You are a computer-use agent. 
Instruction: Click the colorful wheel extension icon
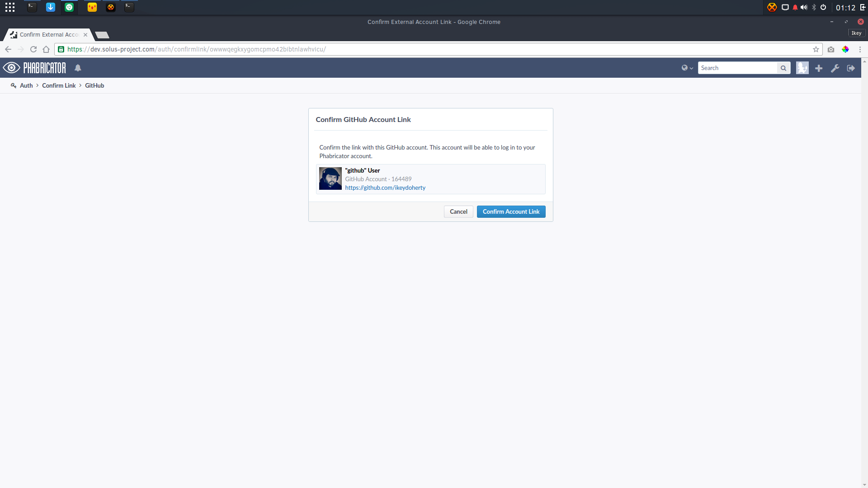coord(845,49)
